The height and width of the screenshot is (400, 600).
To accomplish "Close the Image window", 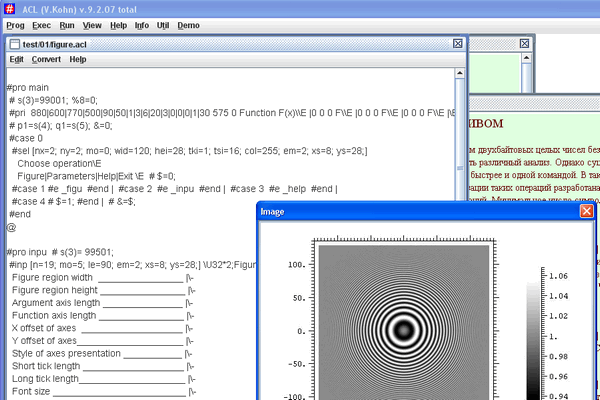I will (x=587, y=211).
